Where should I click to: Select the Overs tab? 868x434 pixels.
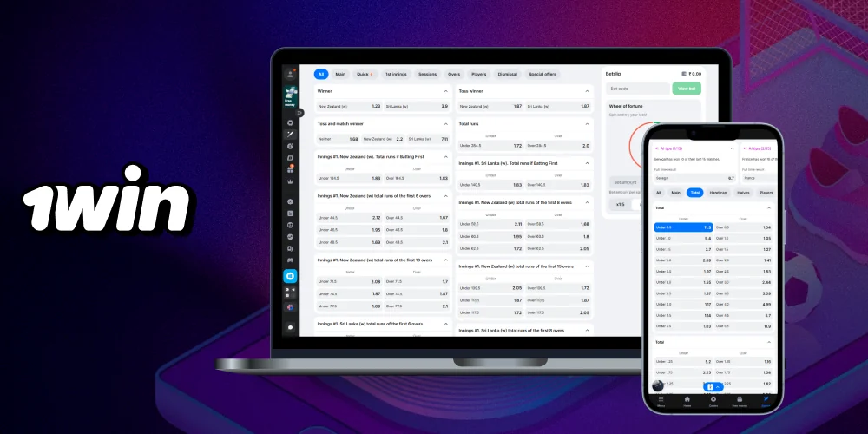454,74
